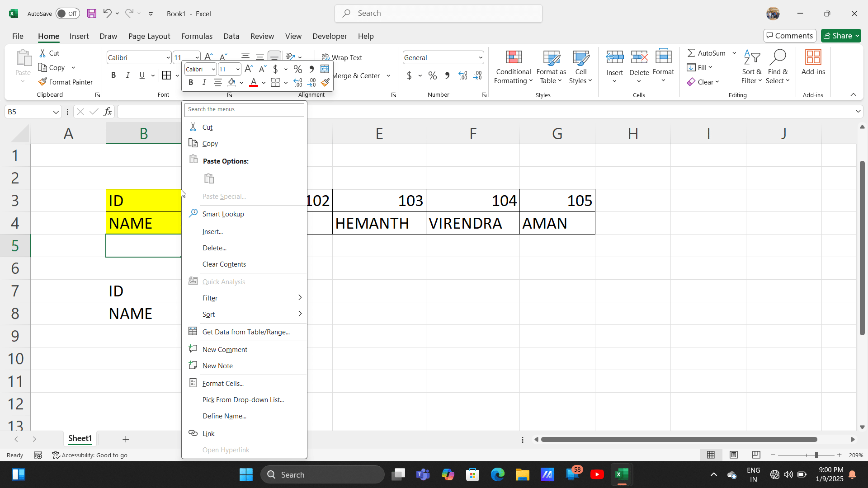Open the Formulas ribbon tab
This screenshot has height=488, width=868.
[x=197, y=36]
